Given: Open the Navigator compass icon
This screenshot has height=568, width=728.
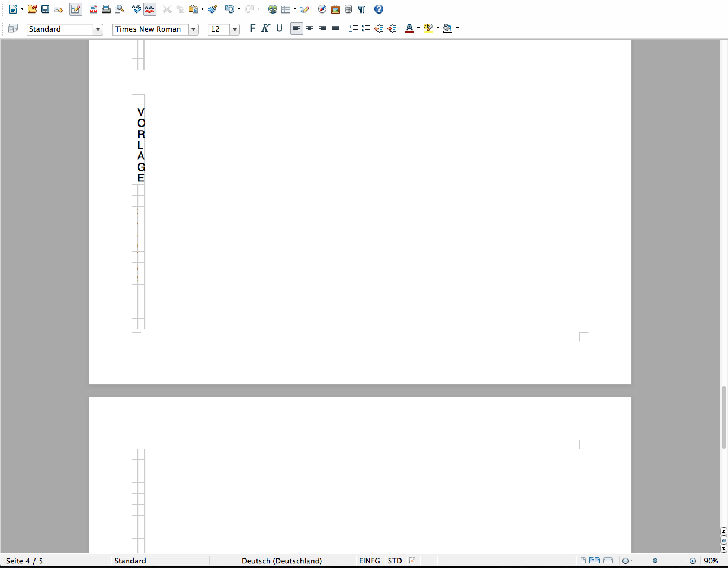Looking at the screenshot, I should coord(322,9).
